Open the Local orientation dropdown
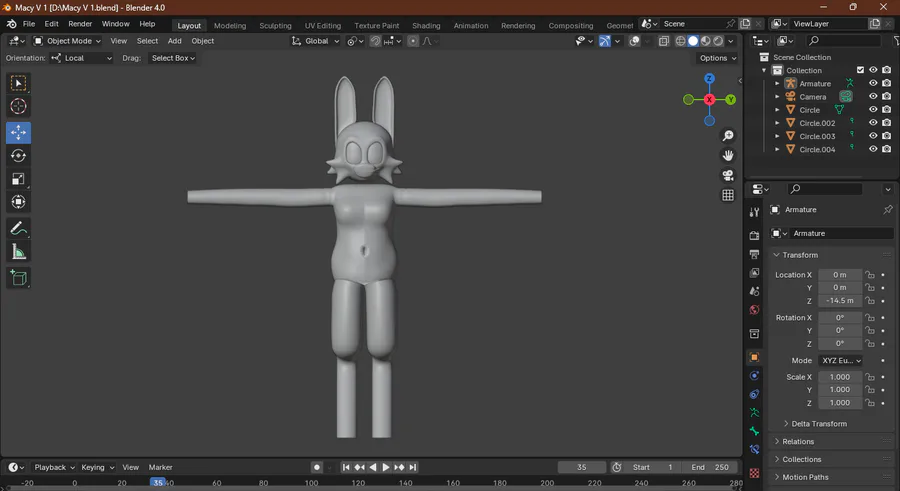 click(x=82, y=58)
